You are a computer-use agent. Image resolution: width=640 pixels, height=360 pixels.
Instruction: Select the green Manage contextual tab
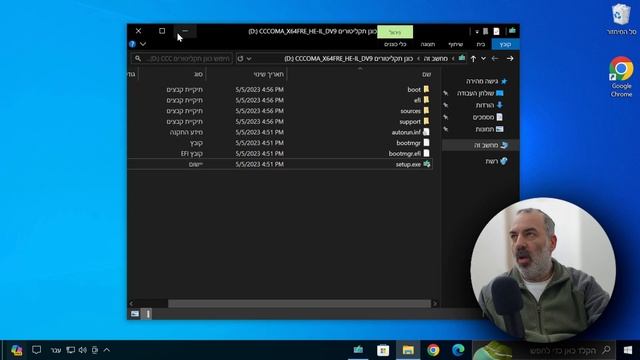[395, 31]
